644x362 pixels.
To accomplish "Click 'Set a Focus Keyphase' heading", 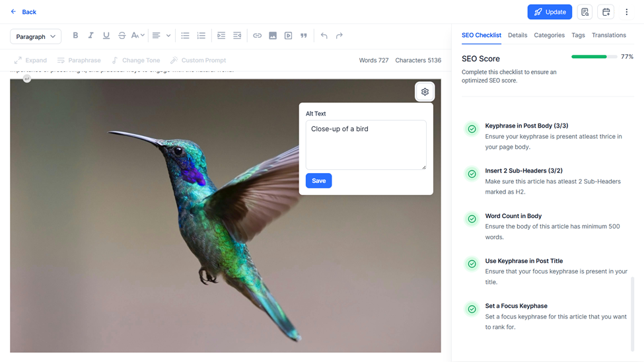I will point(517,306).
